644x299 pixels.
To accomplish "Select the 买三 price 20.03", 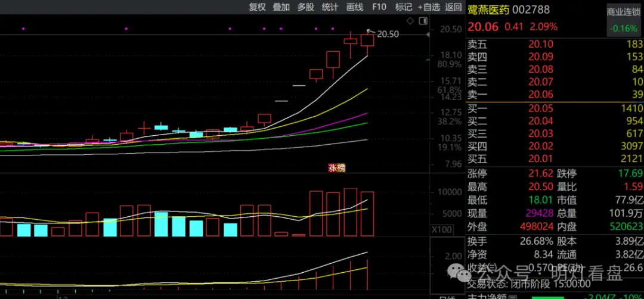I will coord(540,133).
